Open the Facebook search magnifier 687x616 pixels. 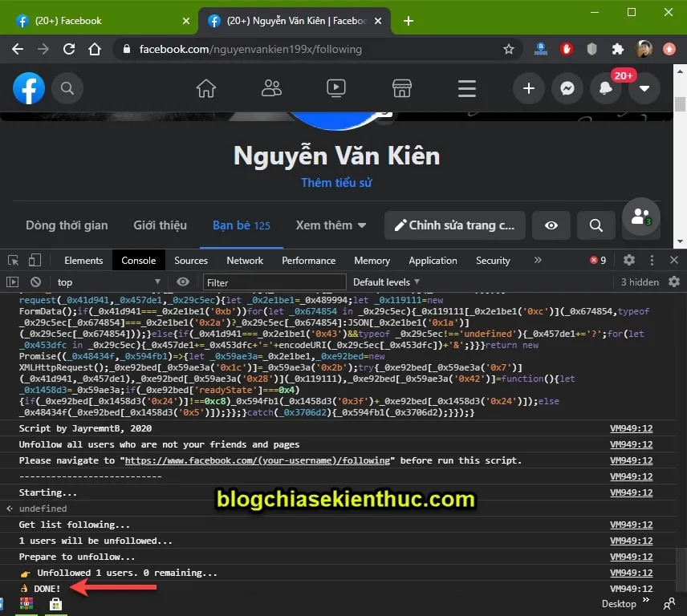point(67,88)
